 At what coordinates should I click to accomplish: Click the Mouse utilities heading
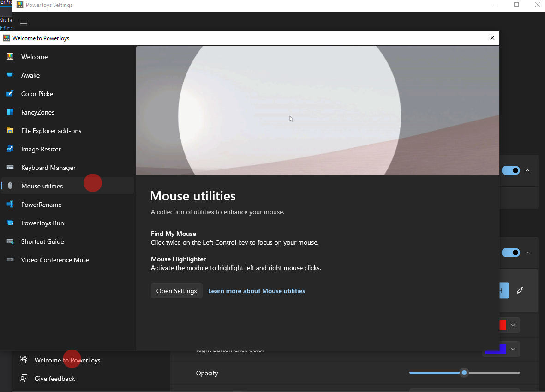[193, 196]
